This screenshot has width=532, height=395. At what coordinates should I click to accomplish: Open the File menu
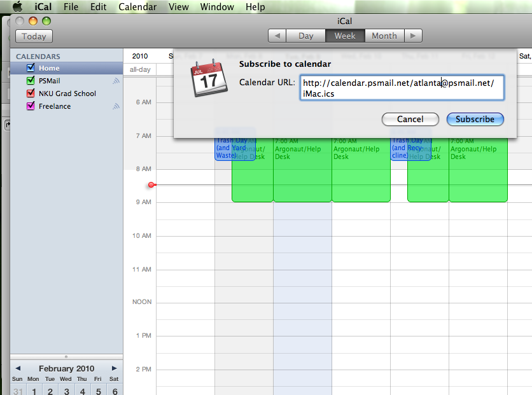71,7
